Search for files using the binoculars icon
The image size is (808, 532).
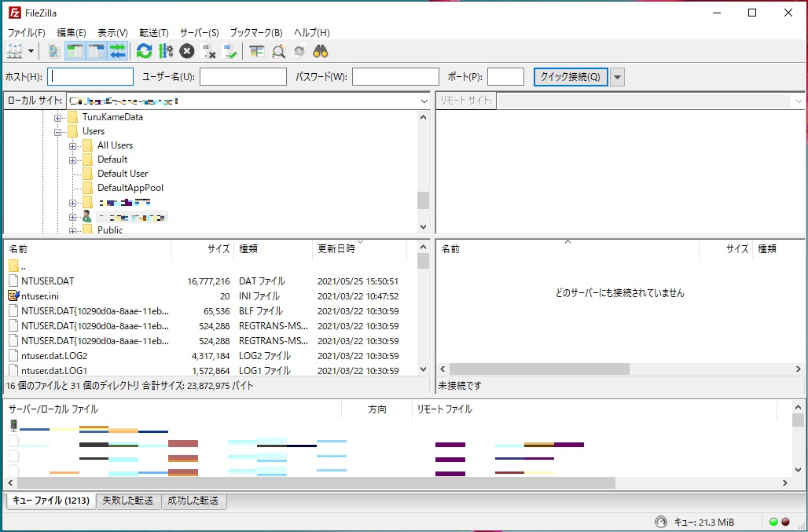coord(318,52)
